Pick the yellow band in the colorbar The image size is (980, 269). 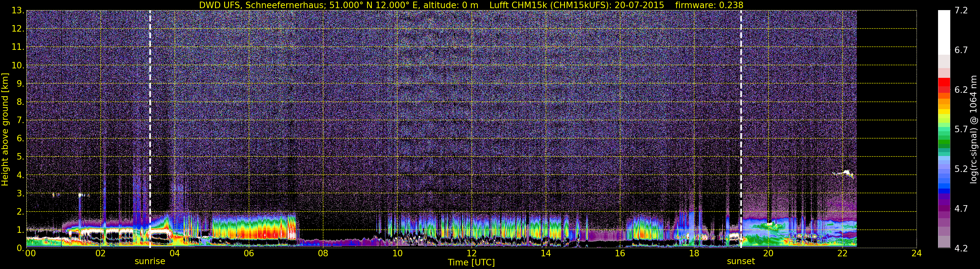coord(944,112)
